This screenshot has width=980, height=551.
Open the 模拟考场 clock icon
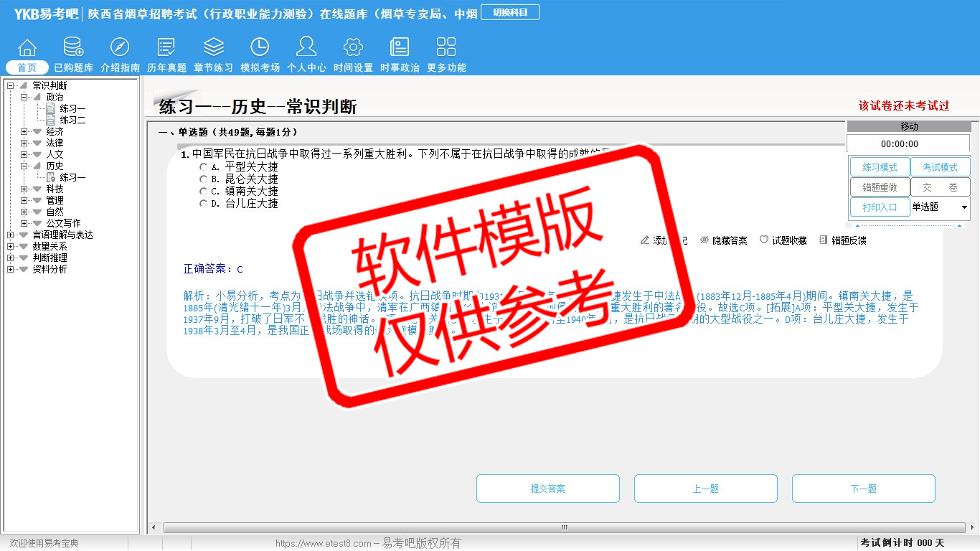pyautogui.click(x=260, y=47)
